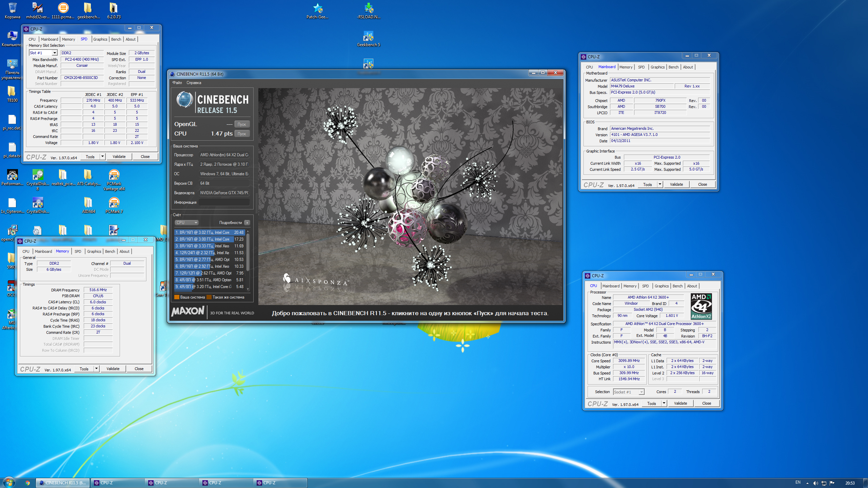Open the Recycle Bin (Корзина) desktop icon

(12, 10)
